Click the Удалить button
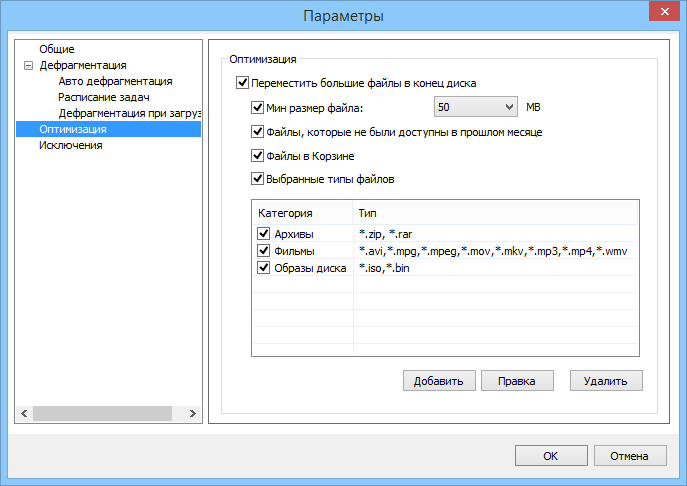This screenshot has height=486, width=687. tap(606, 381)
